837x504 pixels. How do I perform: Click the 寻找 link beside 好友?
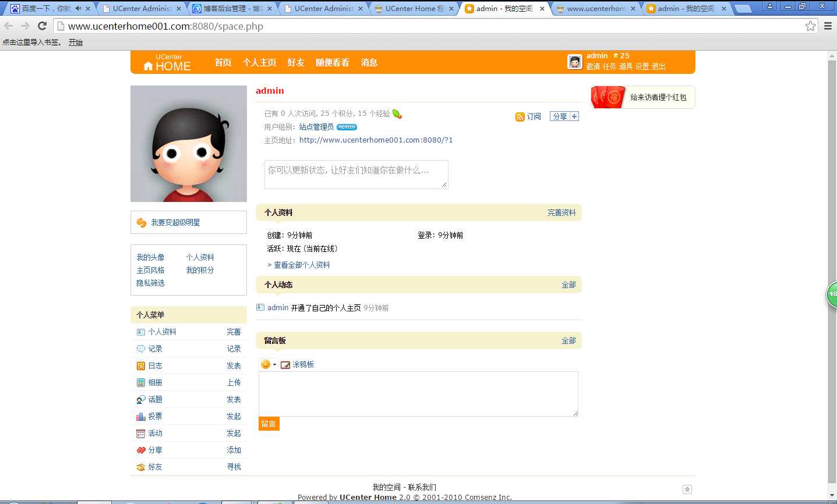pos(234,467)
